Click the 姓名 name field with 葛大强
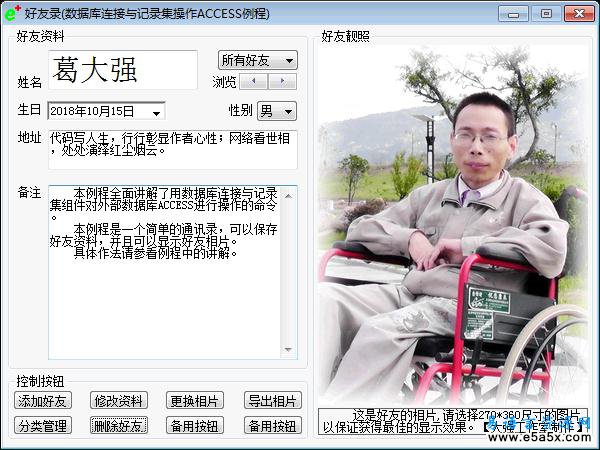600x450 pixels. [x=122, y=70]
